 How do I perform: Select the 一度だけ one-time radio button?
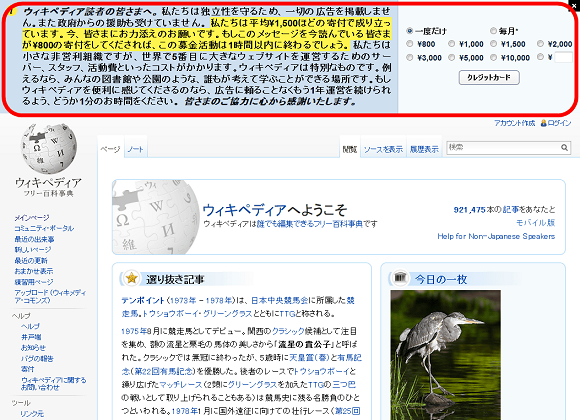[409, 31]
